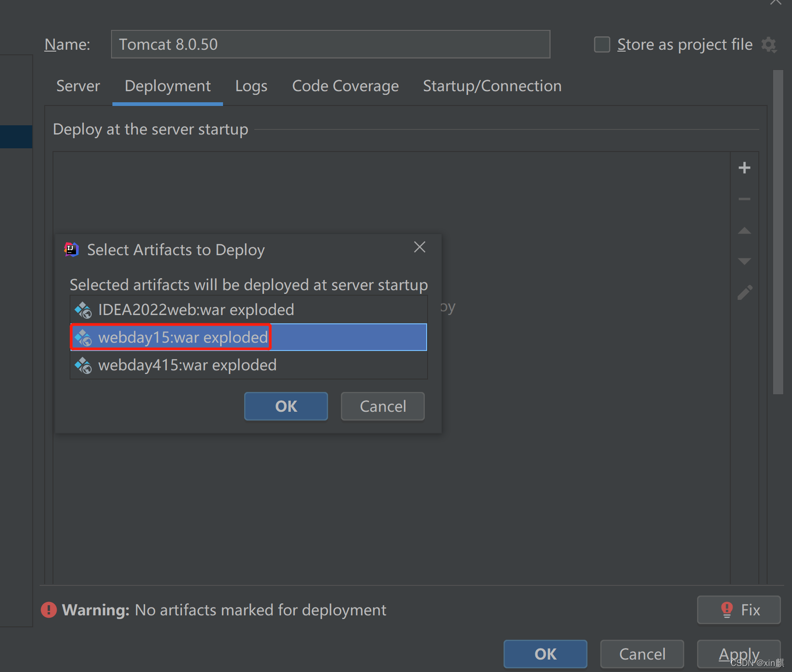Open the Logs tab
Image resolution: width=792 pixels, height=672 pixels.
click(251, 86)
